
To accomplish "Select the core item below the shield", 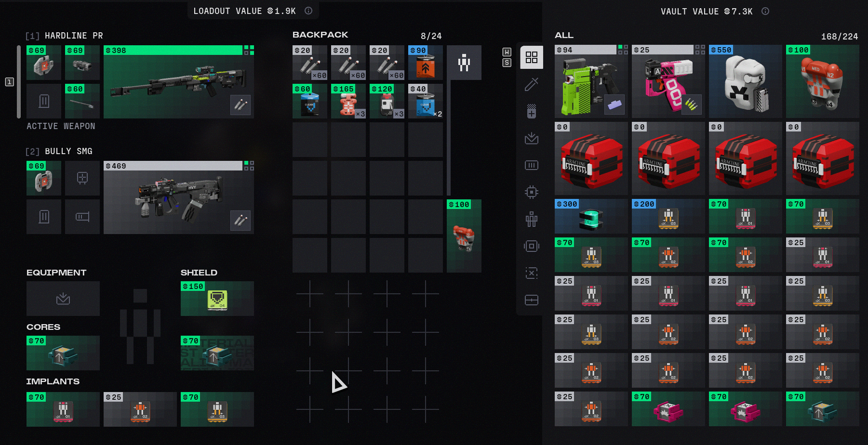I will (217, 353).
